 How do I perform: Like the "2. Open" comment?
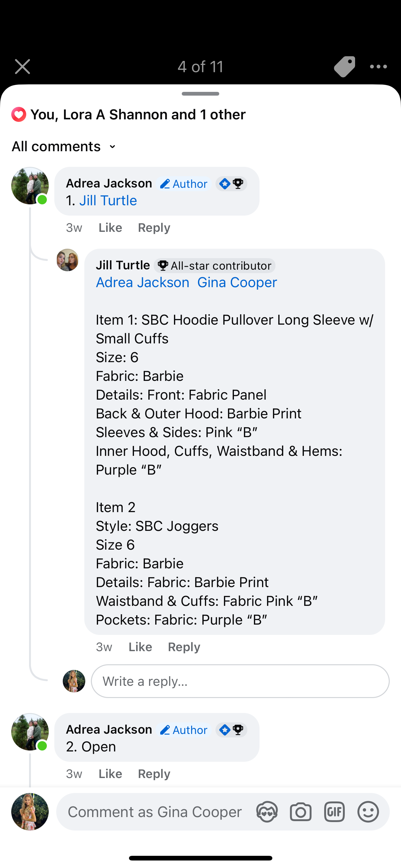(x=110, y=774)
